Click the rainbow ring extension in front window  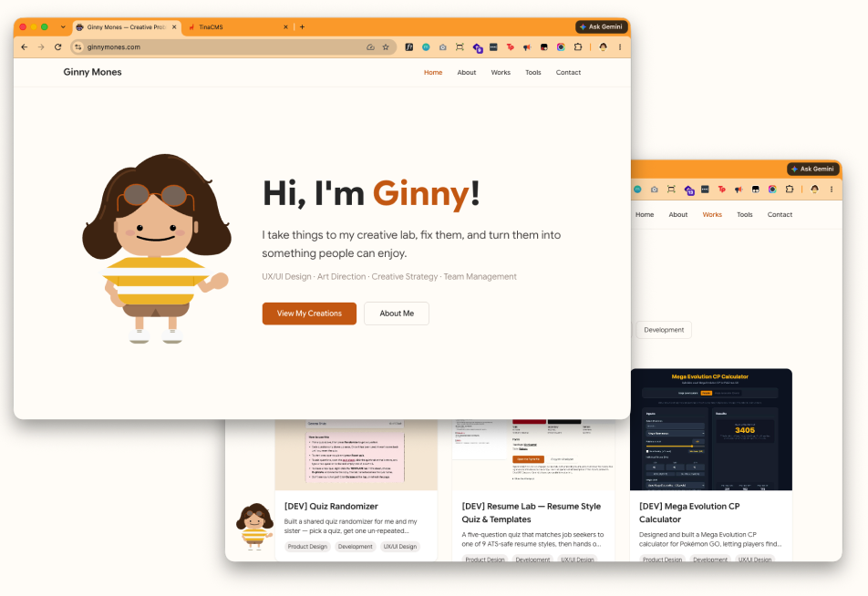pyautogui.click(x=561, y=47)
